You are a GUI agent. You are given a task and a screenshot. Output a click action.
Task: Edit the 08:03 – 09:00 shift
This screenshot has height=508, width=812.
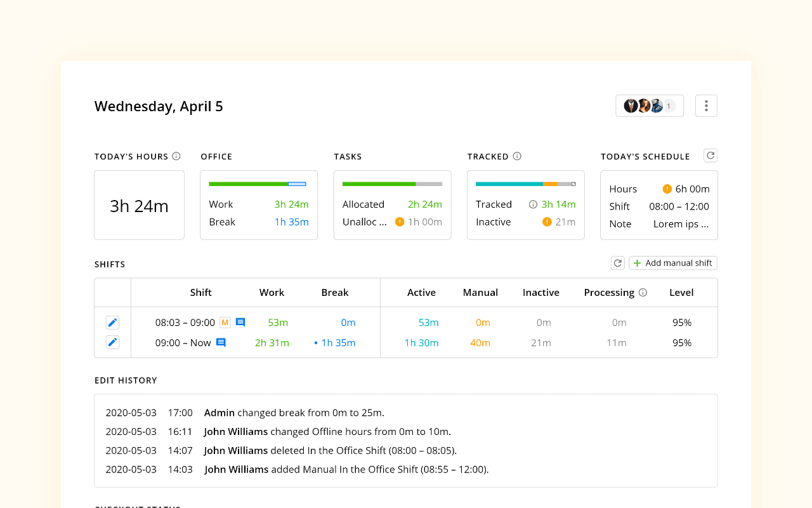112,323
